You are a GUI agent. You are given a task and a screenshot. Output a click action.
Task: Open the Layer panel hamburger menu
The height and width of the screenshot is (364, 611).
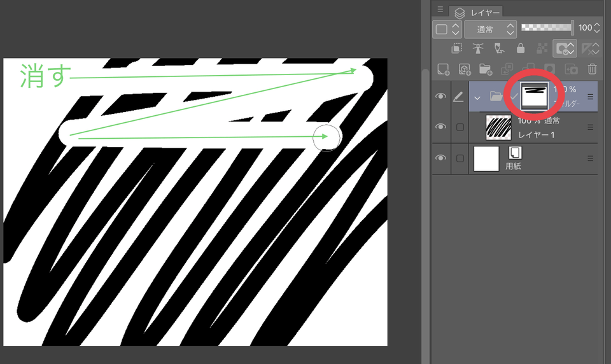(440, 10)
